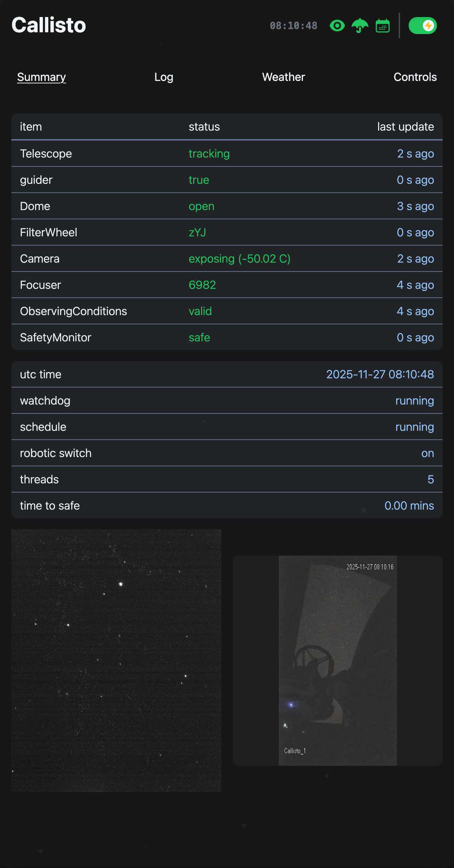Click the header clock 08:10:48
The width and height of the screenshot is (454, 868).
293,26
